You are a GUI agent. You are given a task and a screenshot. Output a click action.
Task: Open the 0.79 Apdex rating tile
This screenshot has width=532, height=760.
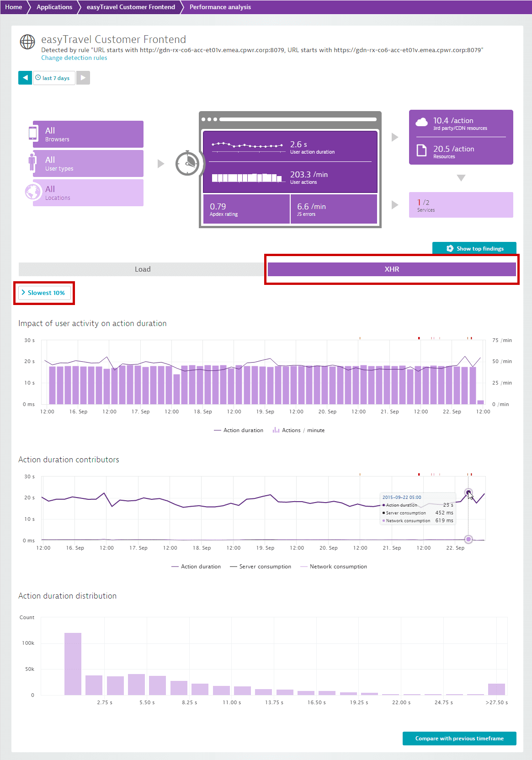coord(246,209)
